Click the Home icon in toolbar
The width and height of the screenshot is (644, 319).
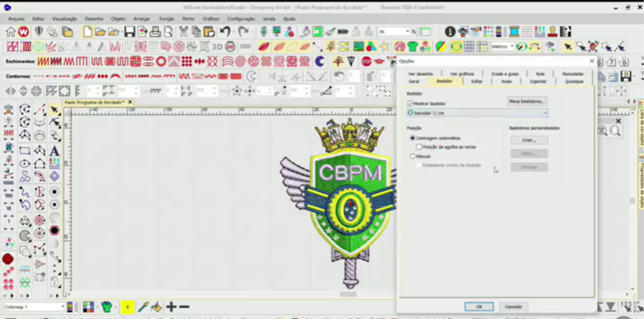tap(10, 31)
